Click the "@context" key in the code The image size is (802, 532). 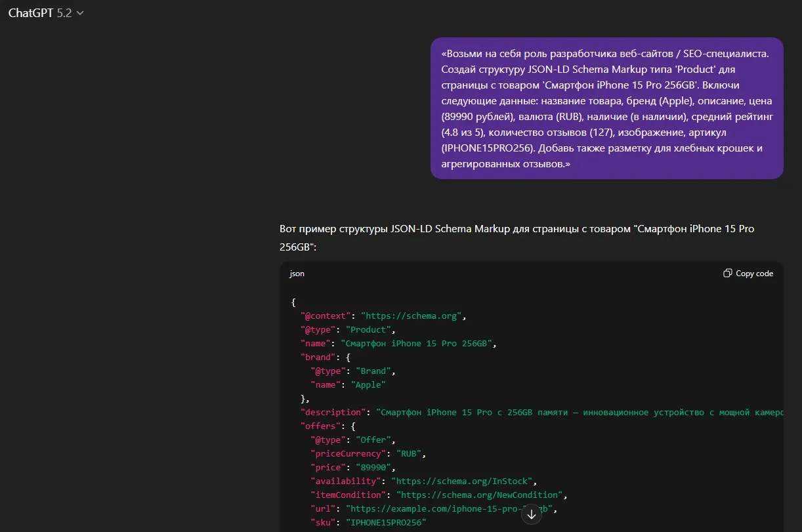pyautogui.click(x=326, y=316)
